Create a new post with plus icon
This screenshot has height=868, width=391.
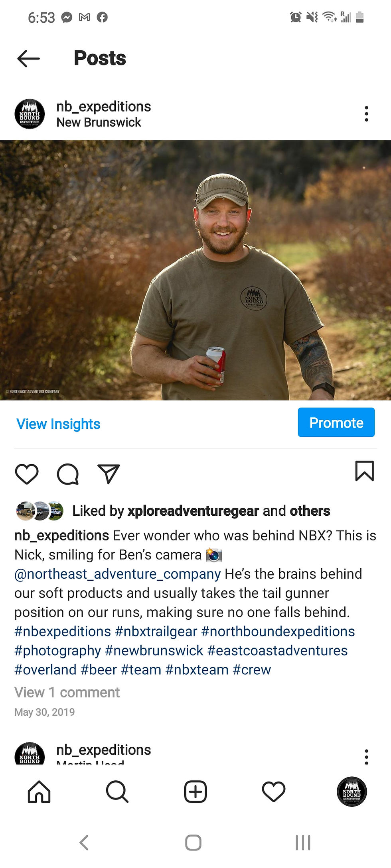click(195, 791)
